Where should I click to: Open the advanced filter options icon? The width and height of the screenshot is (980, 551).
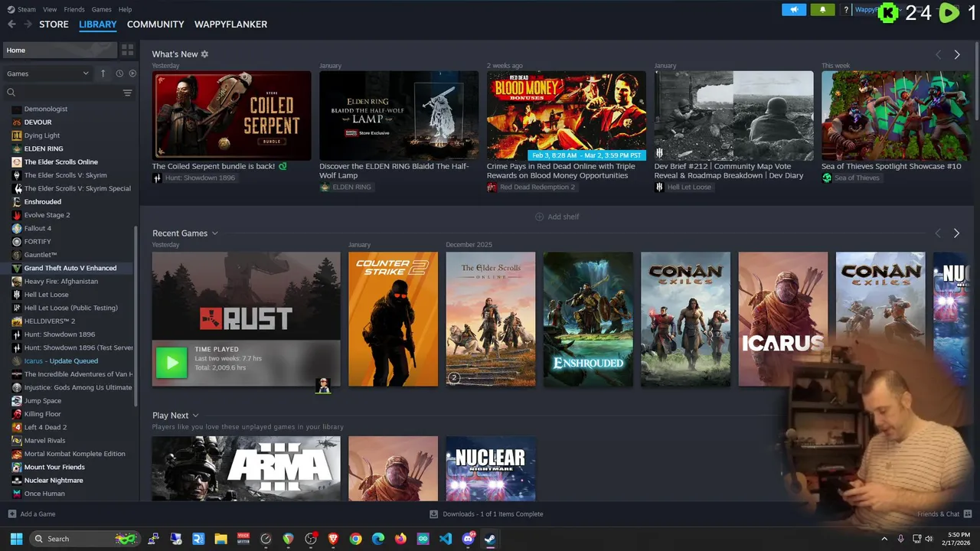128,93
